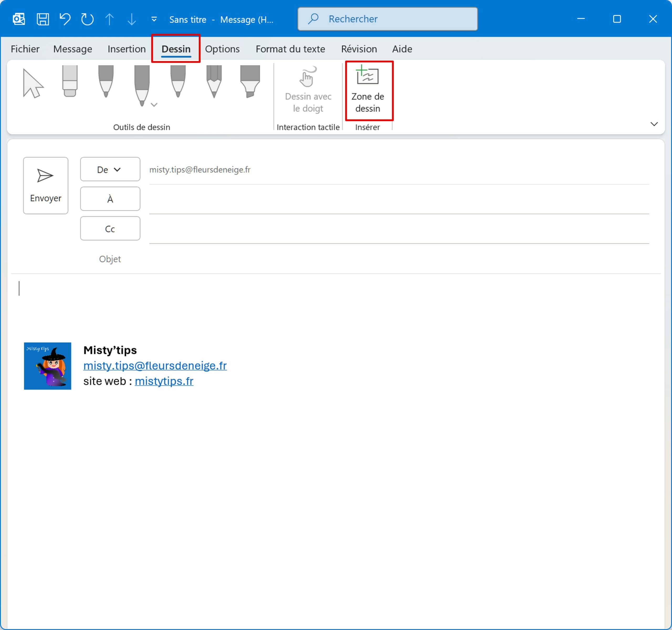Select the third pen tool

(178, 81)
